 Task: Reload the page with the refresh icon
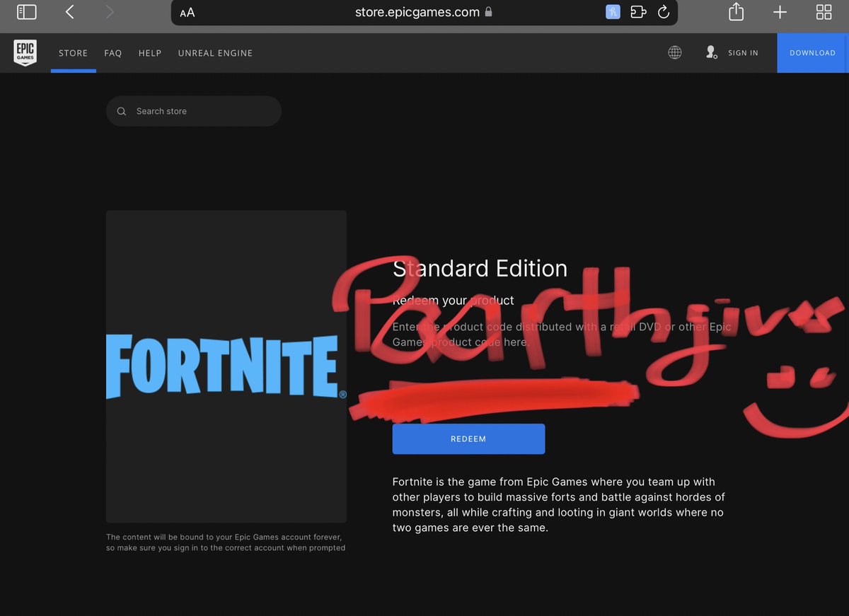(664, 12)
